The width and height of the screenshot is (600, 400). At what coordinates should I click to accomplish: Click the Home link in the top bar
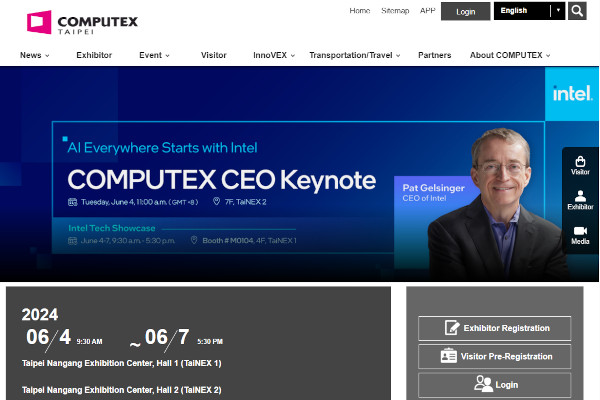[x=360, y=11]
